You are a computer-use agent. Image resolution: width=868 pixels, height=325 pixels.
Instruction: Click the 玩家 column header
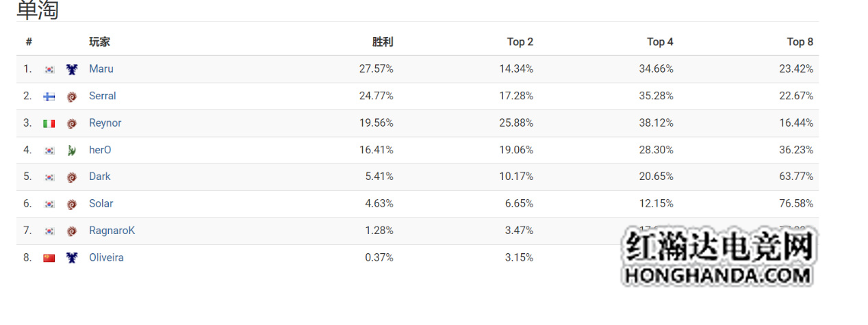[x=99, y=42]
